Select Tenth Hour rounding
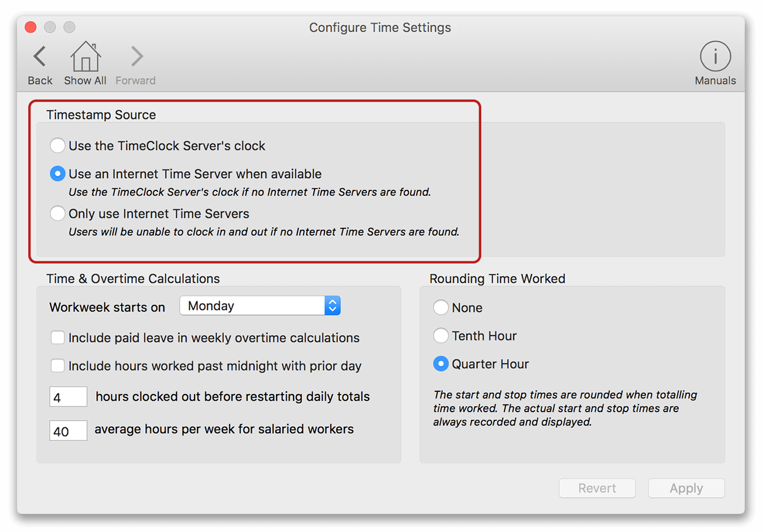The image size is (764, 532). coord(441,336)
